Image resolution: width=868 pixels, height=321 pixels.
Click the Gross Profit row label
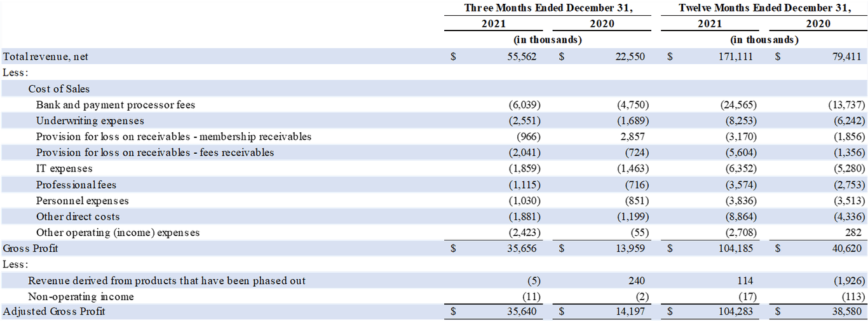point(31,249)
